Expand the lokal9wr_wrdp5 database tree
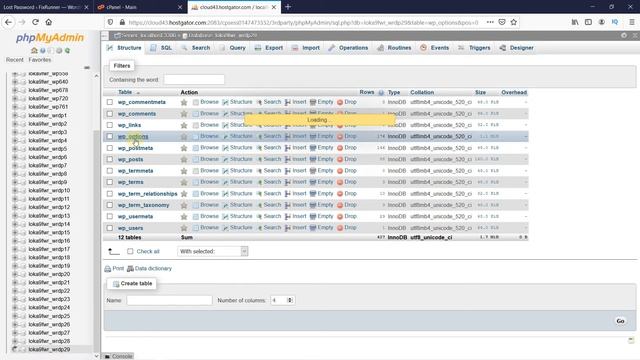This screenshot has width=640, height=360. (15, 149)
